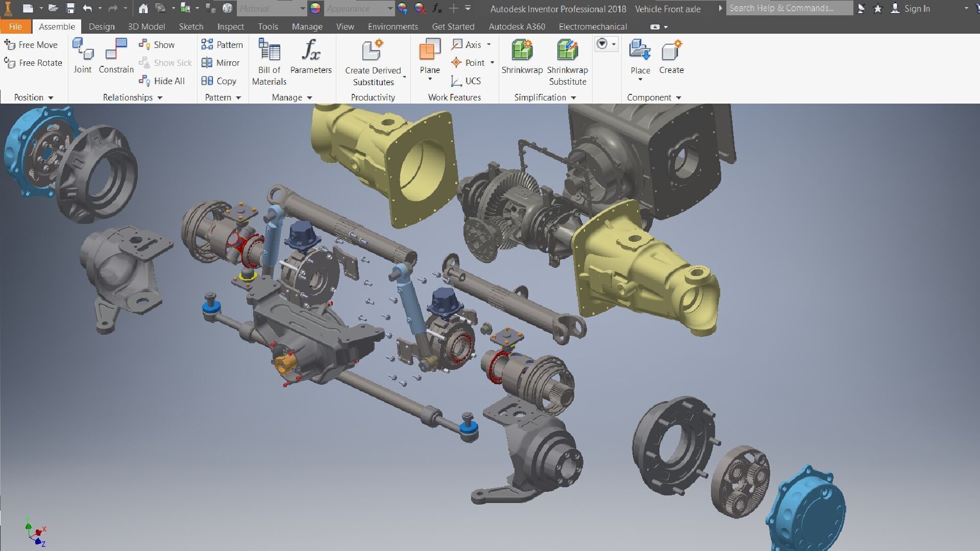Click the Create component icon

pos(671,50)
